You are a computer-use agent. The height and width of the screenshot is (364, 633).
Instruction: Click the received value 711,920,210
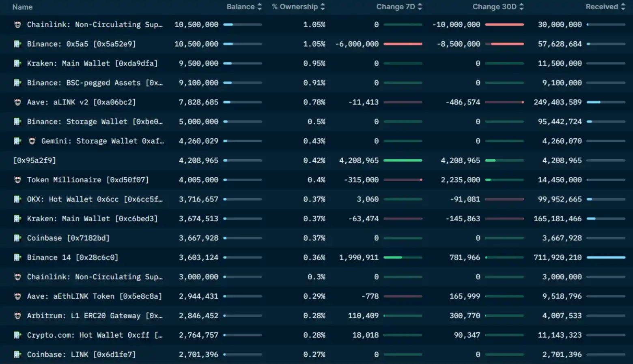click(x=558, y=257)
